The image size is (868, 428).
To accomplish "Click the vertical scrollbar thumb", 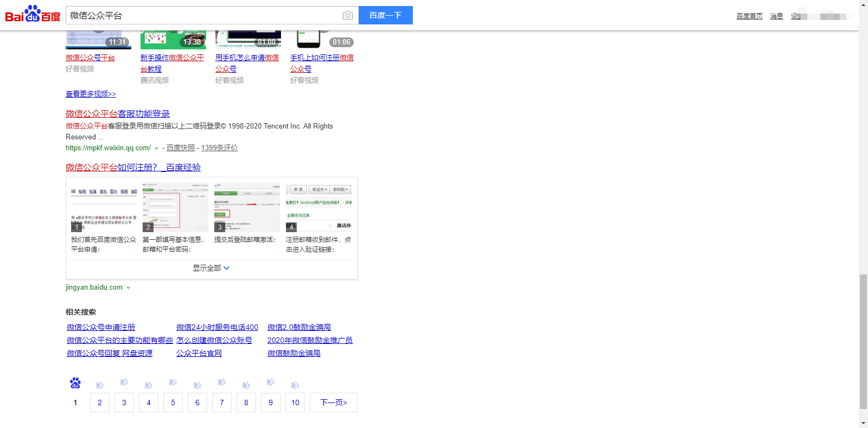I will click(863, 342).
